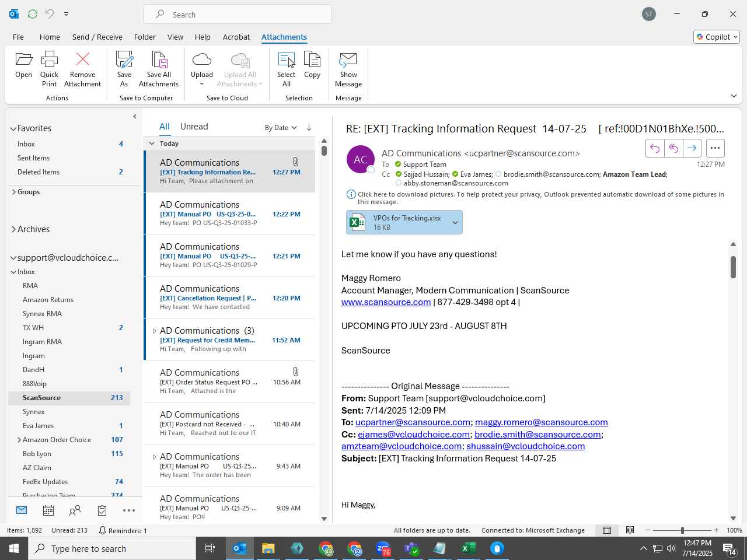
Task: Click in the Search box
Action: pos(238,14)
